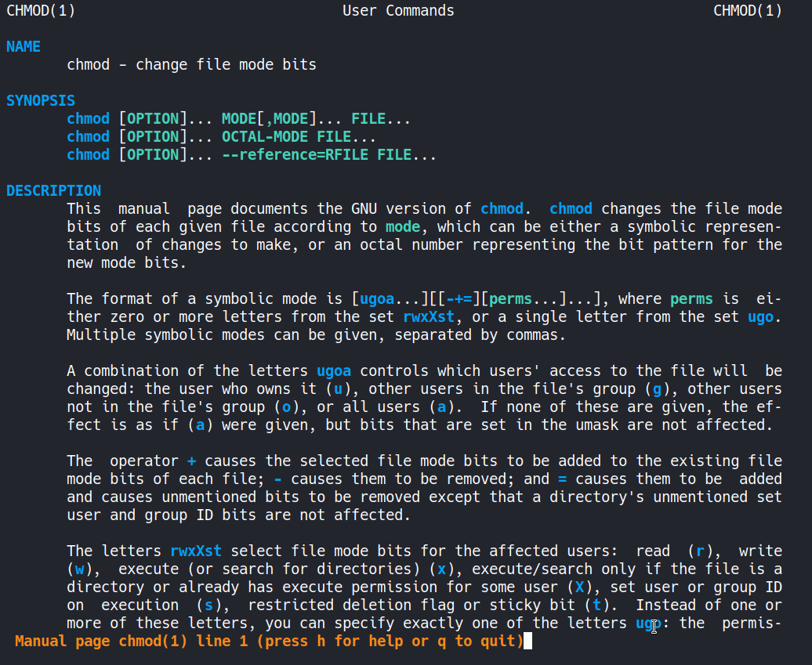The image size is (812, 665).
Task: Click the 'User Commands' header title
Action: click(398, 10)
